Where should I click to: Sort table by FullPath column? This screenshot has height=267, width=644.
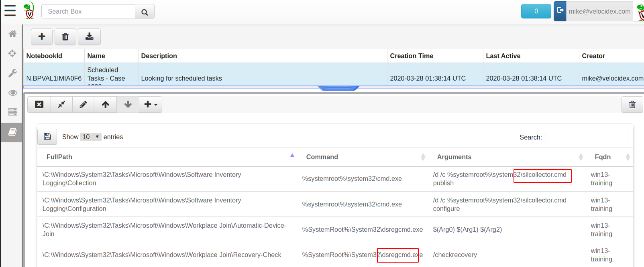59,157
